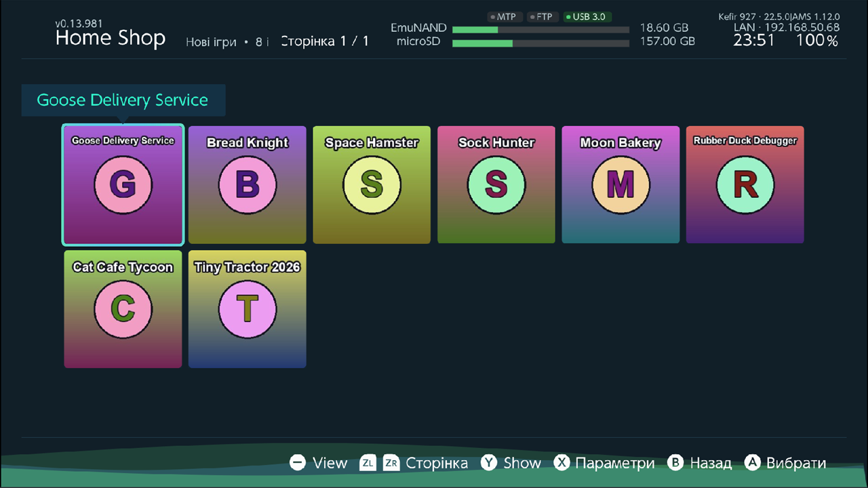Confirm with the Вибрати label
The image size is (868, 488).
point(796,464)
